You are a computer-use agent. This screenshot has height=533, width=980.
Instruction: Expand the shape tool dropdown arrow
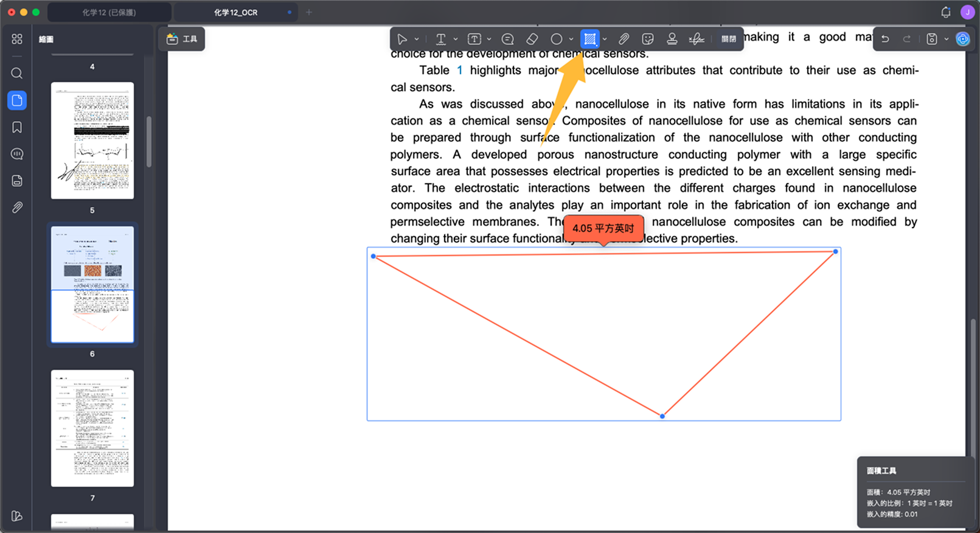[x=571, y=39]
